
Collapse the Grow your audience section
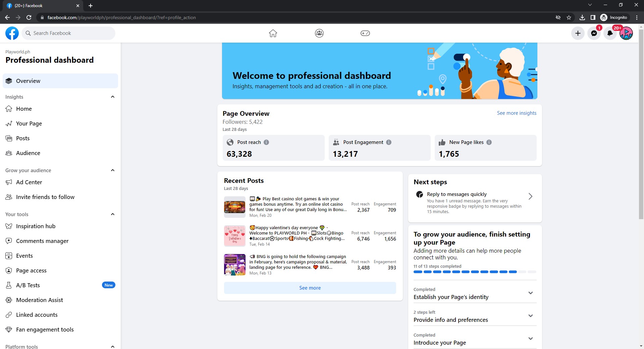point(113,170)
